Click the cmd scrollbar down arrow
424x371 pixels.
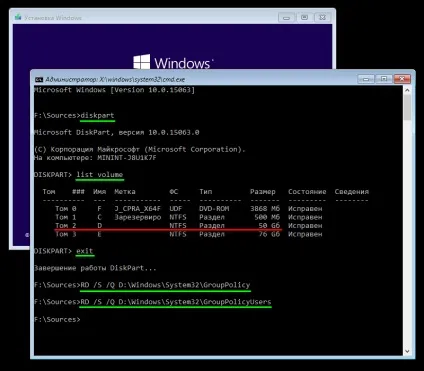(407, 351)
